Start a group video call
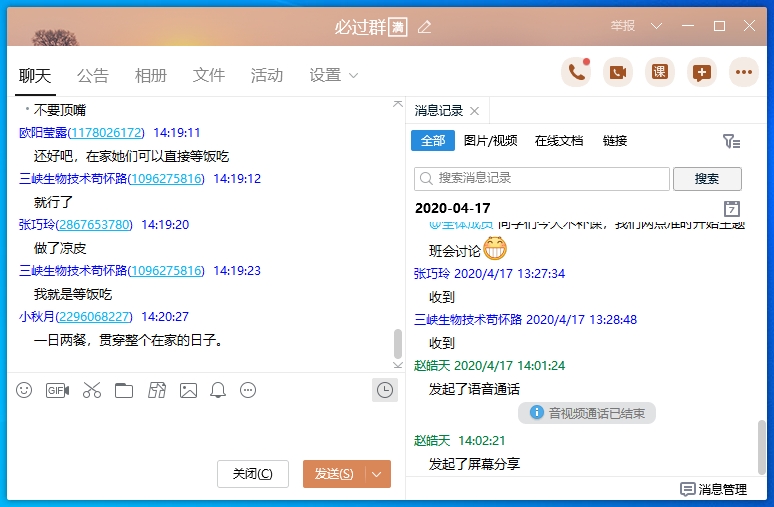 click(617, 72)
